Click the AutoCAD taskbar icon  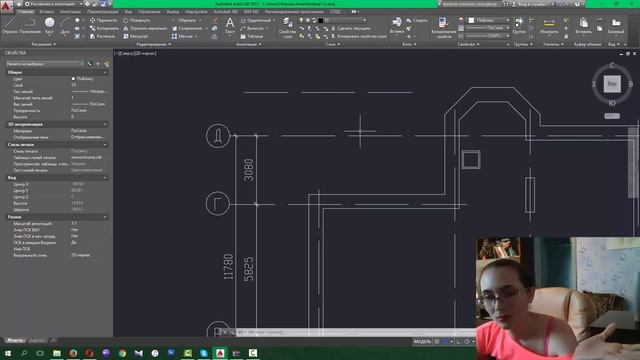pos(220,353)
